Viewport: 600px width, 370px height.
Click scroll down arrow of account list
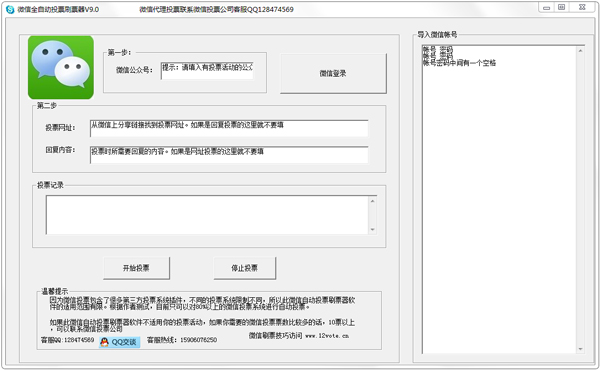point(580,349)
